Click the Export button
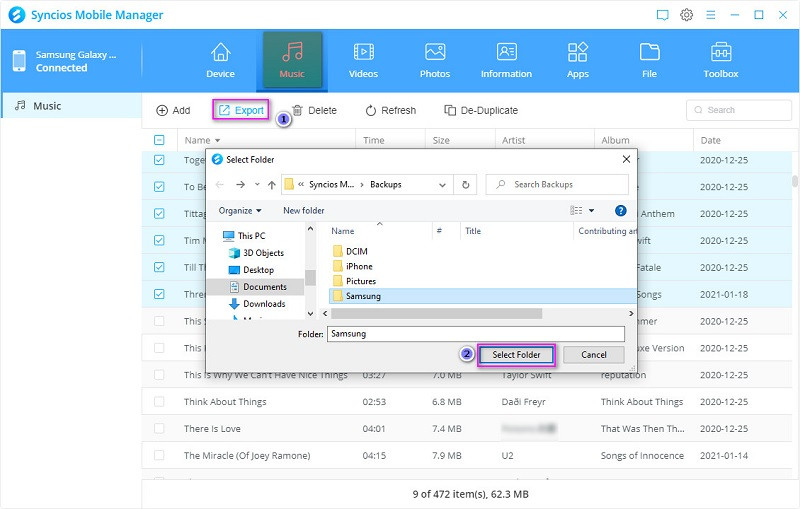Screen dimensions: 800x509 tap(241, 110)
